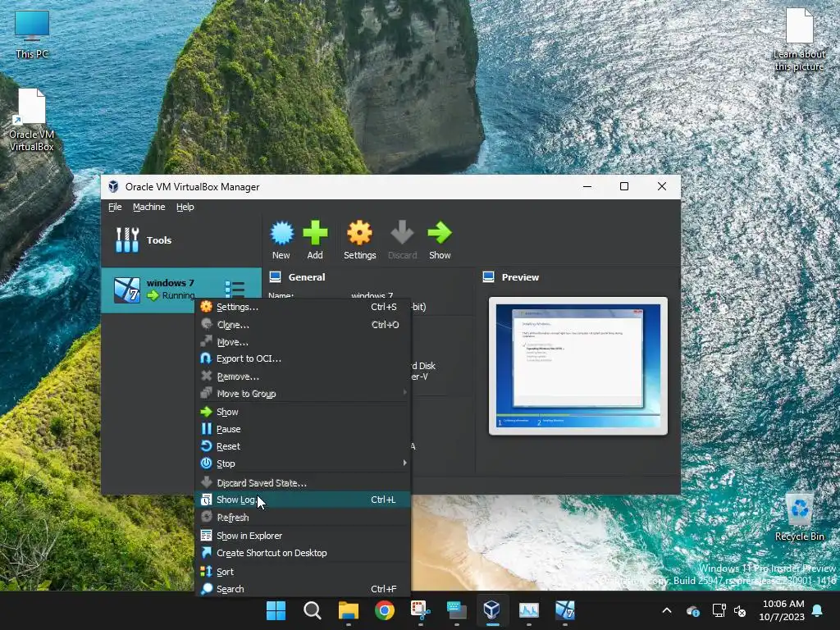Open the This PC desktop icon
Screen dimensions: 840x630
click(32, 34)
